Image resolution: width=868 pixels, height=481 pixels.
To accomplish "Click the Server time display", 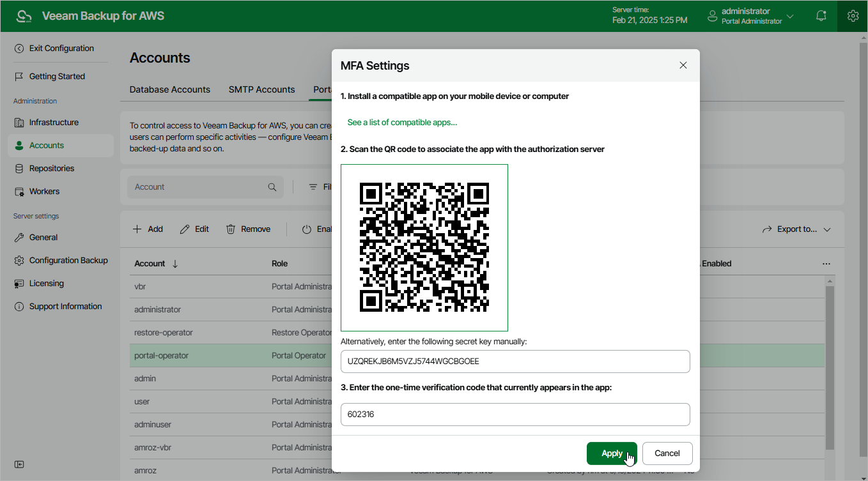I will 650,15.
